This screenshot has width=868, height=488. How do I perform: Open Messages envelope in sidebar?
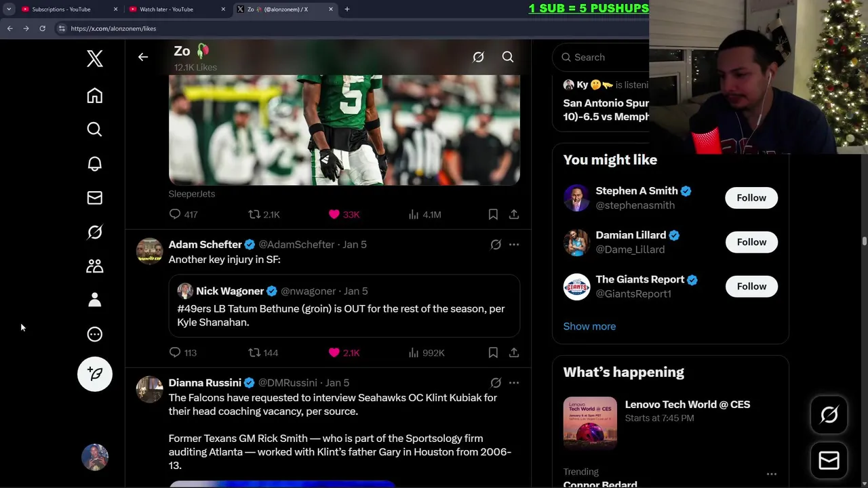pyautogui.click(x=95, y=198)
